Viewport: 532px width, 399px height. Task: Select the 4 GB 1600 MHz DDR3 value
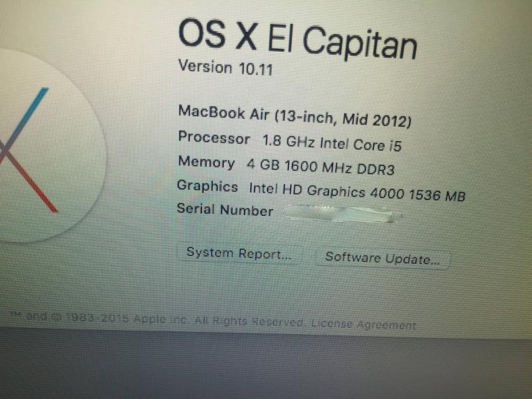321,168
